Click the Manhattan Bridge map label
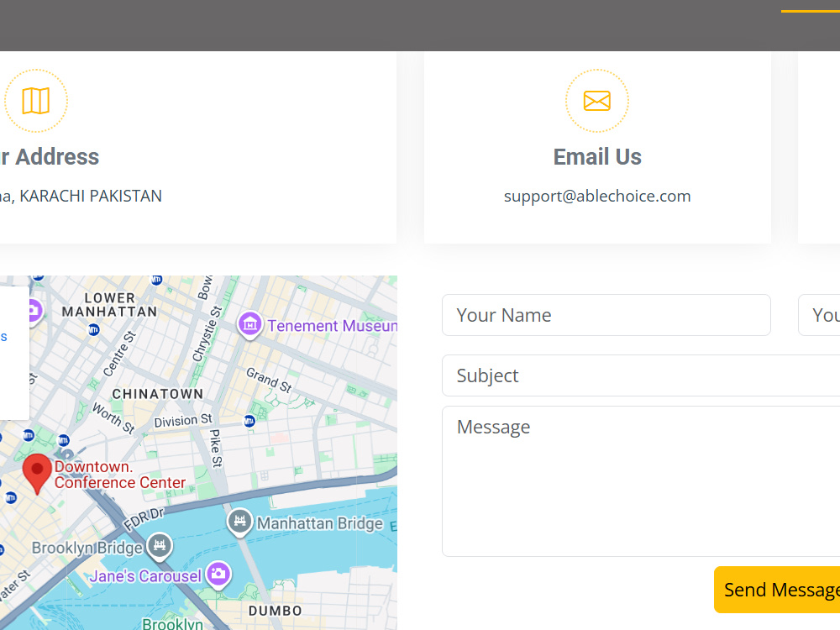The image size is (840, 630). [x=320, y=523]
